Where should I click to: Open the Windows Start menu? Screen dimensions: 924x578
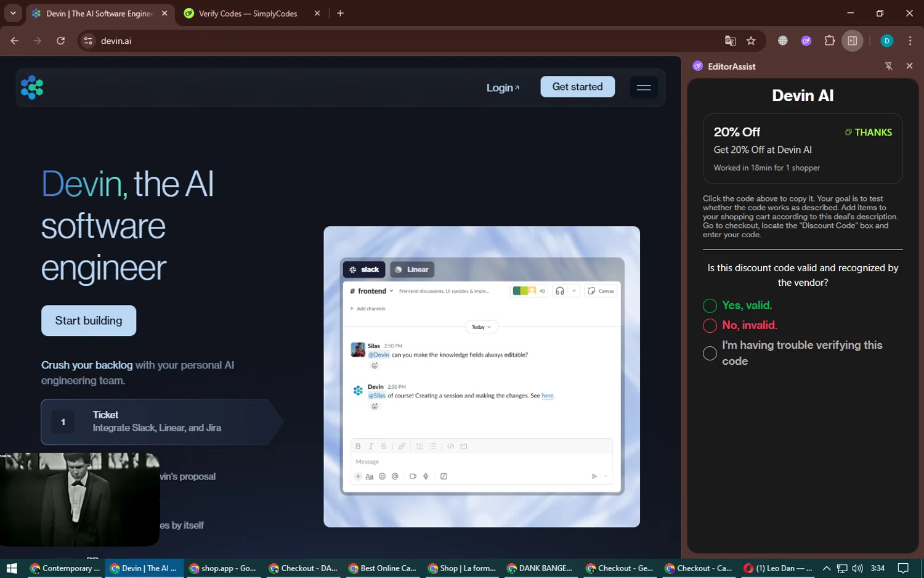tap(11, 568)
